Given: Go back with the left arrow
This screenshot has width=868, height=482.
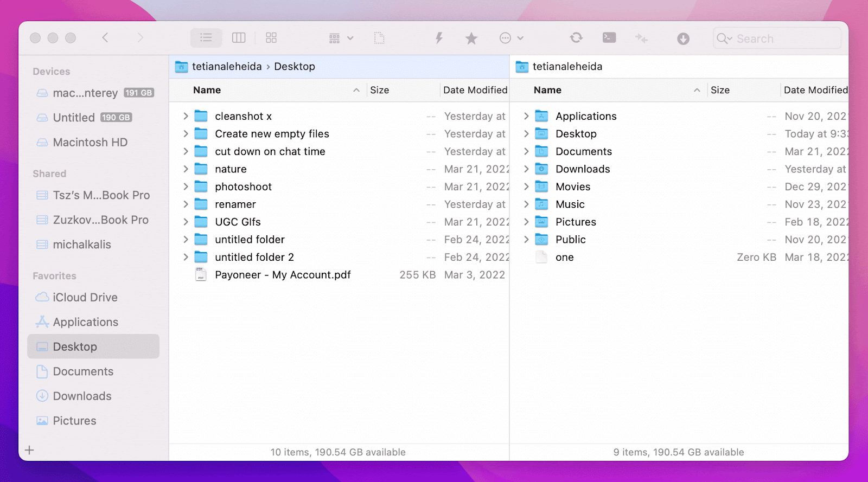Looking at the screenshot, I should (105, 37).
